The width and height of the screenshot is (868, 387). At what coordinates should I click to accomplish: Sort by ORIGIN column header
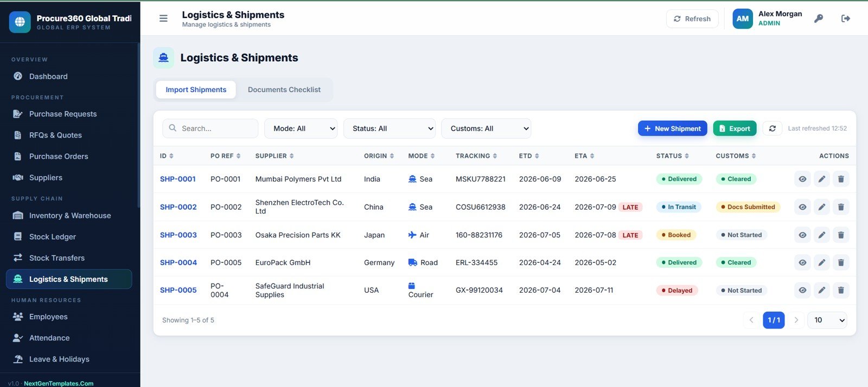coord(379,156)
